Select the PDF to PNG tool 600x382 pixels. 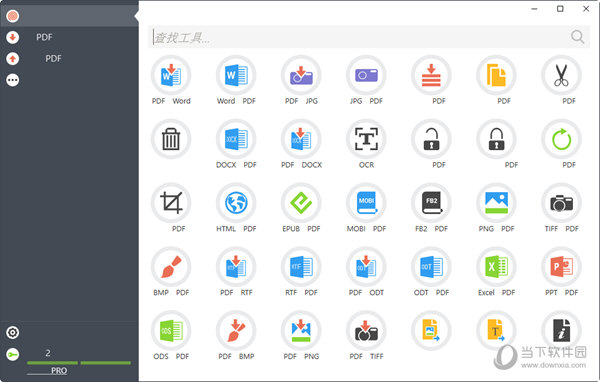click(x=301, y=331)
